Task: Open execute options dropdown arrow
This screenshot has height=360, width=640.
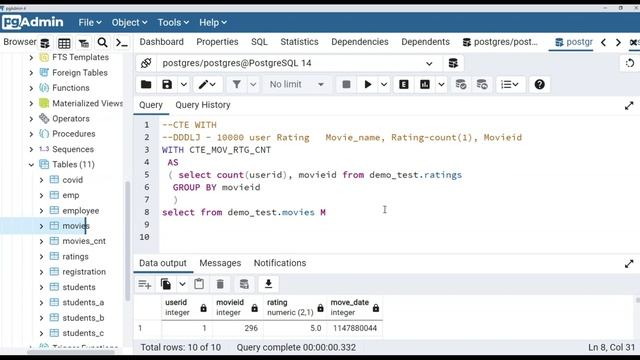Action: pos(384,84)
